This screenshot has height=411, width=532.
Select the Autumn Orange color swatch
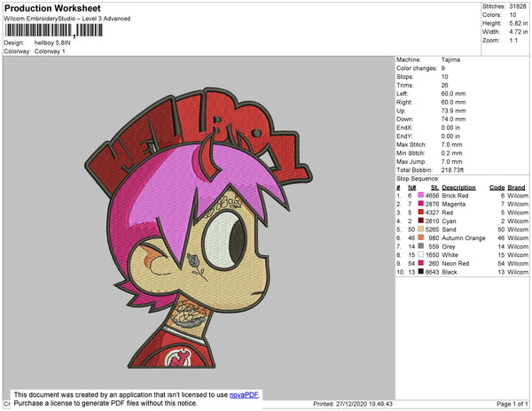coord(421,237)
